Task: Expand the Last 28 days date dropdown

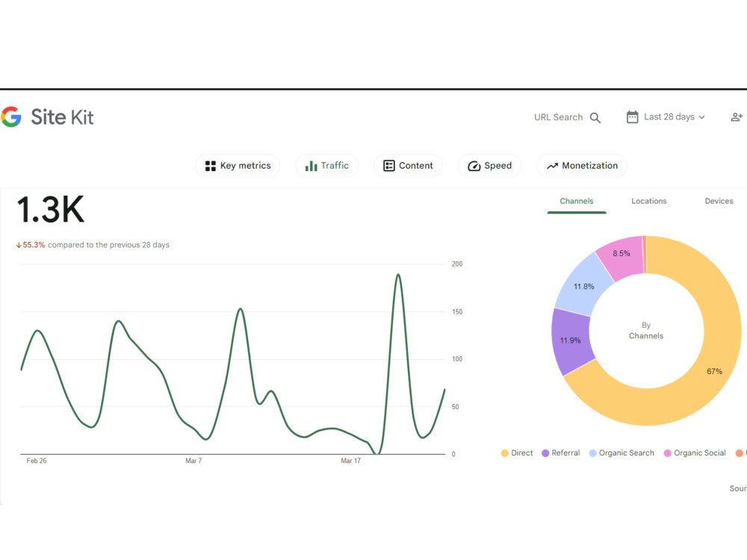Action: [666, 117]
